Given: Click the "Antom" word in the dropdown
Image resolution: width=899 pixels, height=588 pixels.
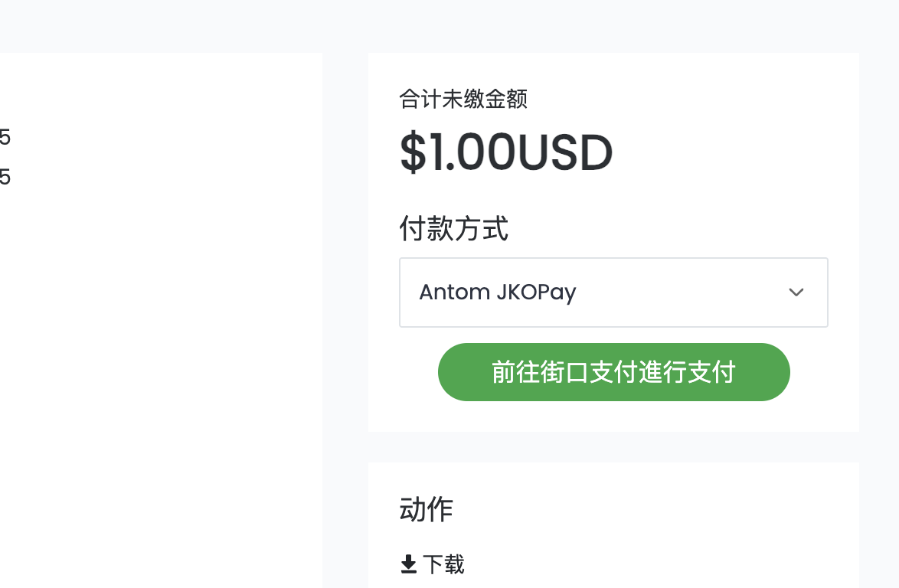Looking at the screenshot, I should point(454,292).
